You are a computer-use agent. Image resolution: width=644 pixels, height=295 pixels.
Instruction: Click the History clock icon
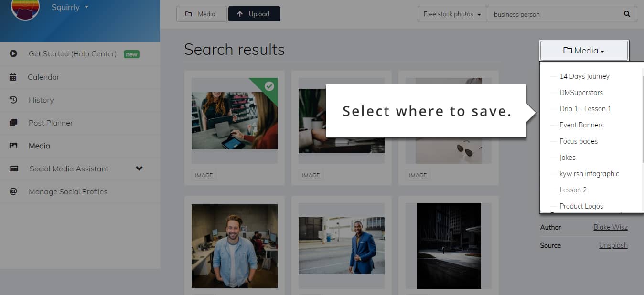[13, 100]
